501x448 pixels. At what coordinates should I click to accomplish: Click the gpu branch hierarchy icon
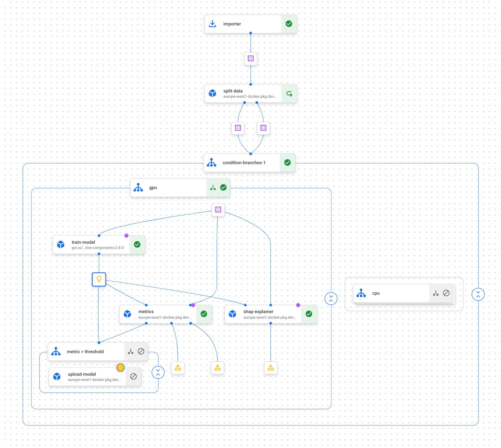138,188
